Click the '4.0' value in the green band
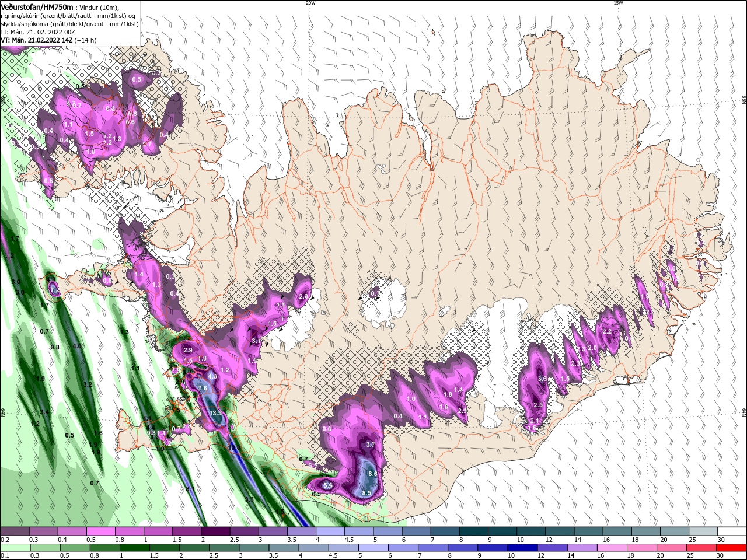The width and height of the screenshot is (747, 560). (x=77, y=346)
